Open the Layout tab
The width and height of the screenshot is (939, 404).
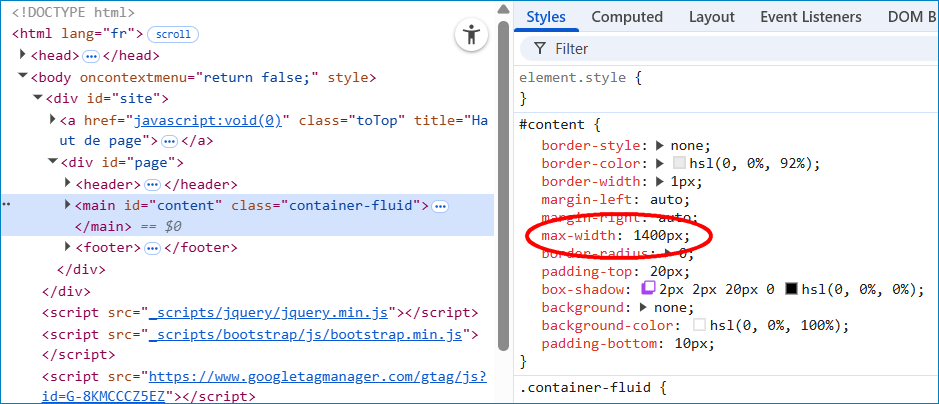click(711, 17)
